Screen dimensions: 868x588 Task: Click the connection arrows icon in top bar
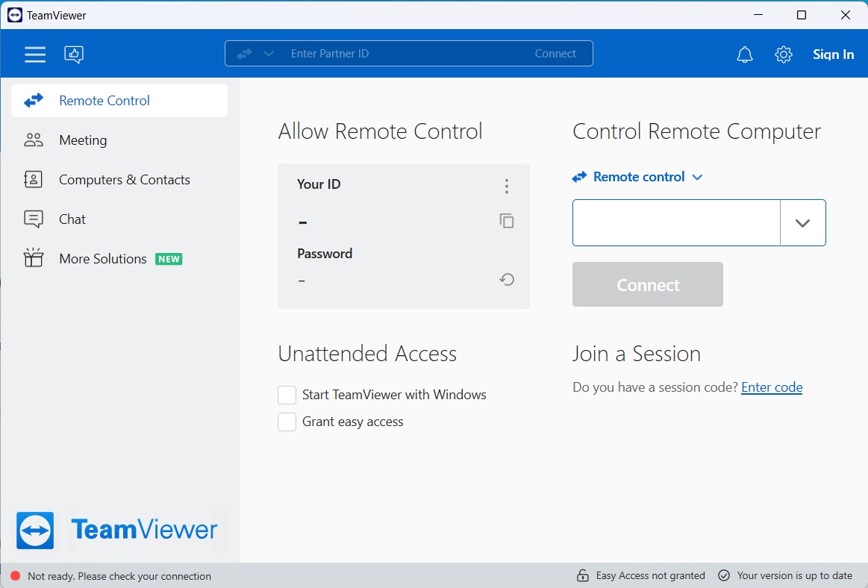tap(244, 54)
